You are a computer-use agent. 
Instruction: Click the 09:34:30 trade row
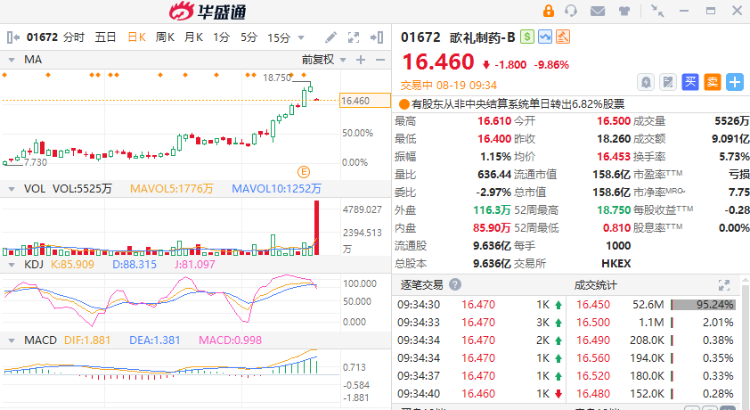tap(480, 304)
